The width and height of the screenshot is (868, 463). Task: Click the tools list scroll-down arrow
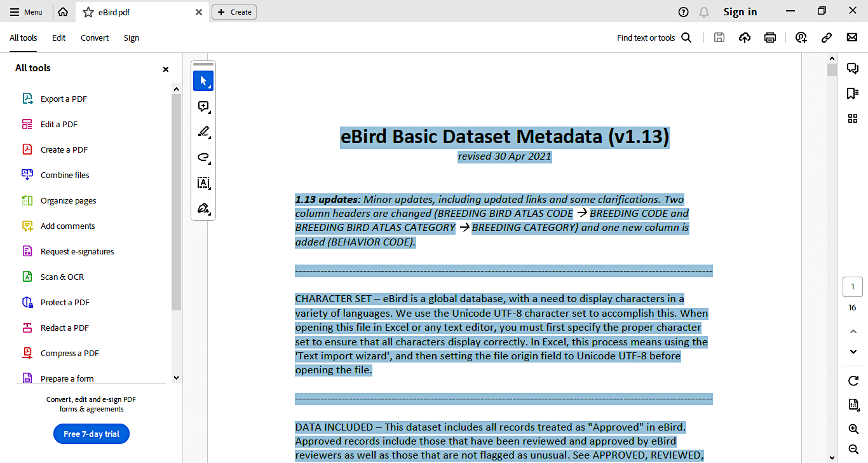tap(177, 377)
